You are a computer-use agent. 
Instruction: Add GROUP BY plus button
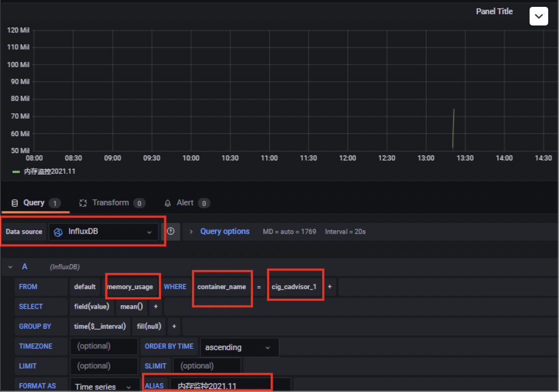point(174,326)
